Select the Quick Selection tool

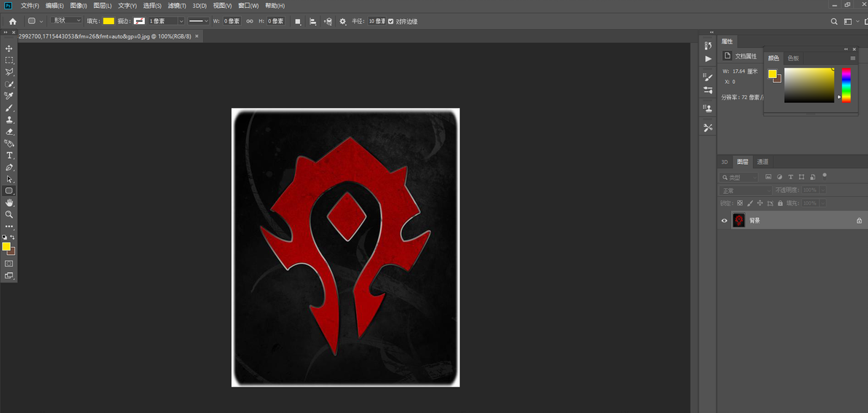coord(9,84)
